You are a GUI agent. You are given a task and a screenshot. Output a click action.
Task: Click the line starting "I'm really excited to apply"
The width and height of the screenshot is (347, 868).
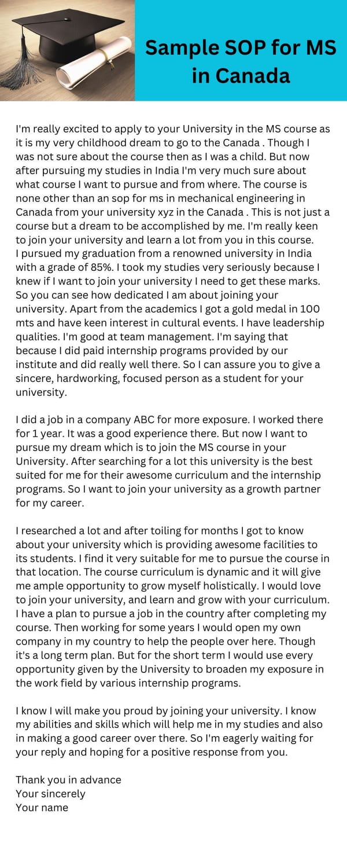pyautogui.click(x=172, y=129)
